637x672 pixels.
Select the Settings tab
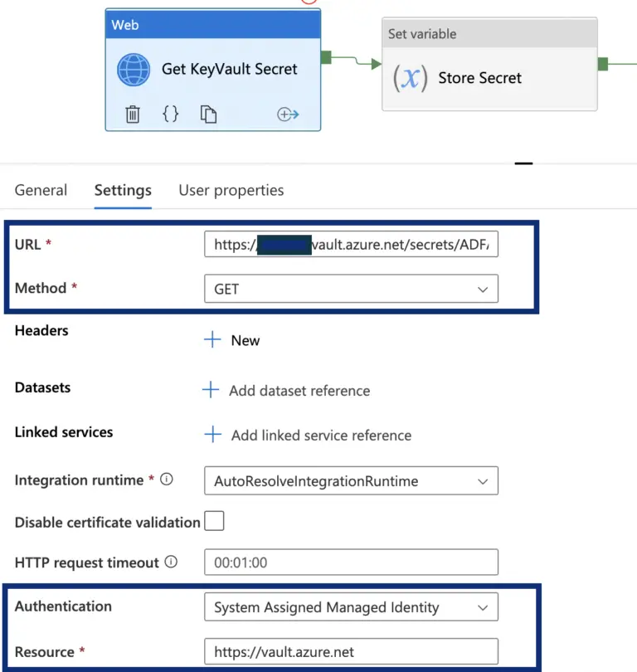coord(123,190)
